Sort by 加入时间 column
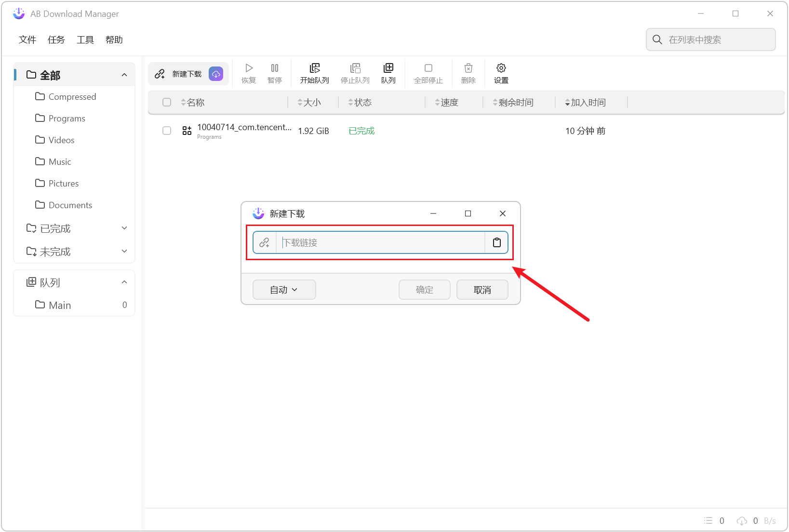 coord(585,102)
